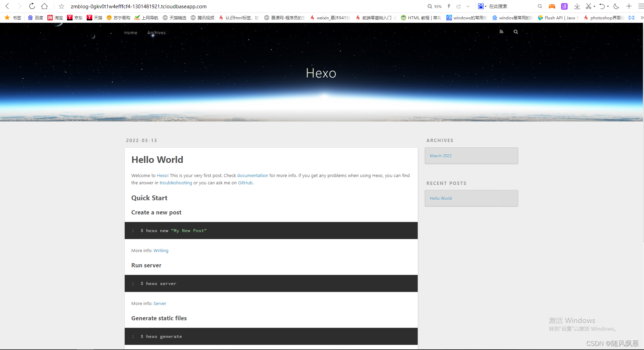
Task: Click the browser search box
Action: [511, 6]
